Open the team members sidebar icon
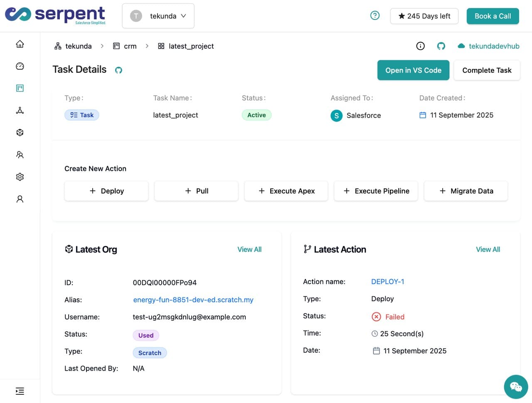Viewport: 532px width, 403px height. (x=20, y=155)
